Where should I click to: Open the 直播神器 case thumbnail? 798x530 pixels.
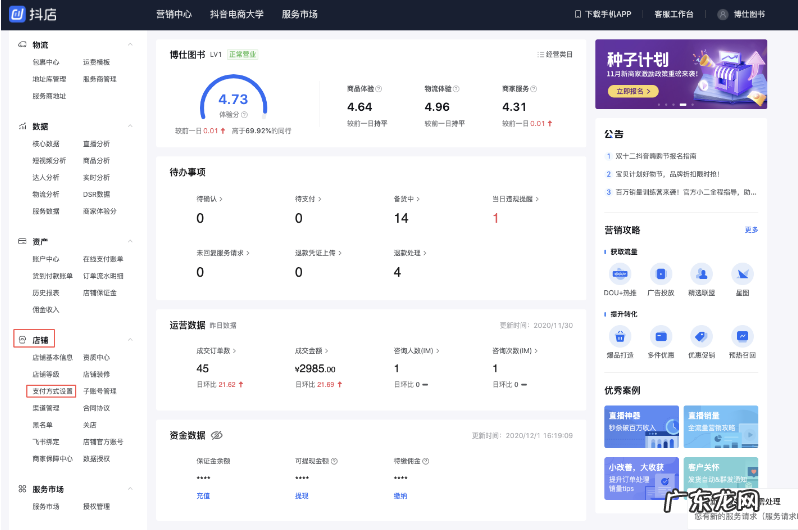(641, 427)
